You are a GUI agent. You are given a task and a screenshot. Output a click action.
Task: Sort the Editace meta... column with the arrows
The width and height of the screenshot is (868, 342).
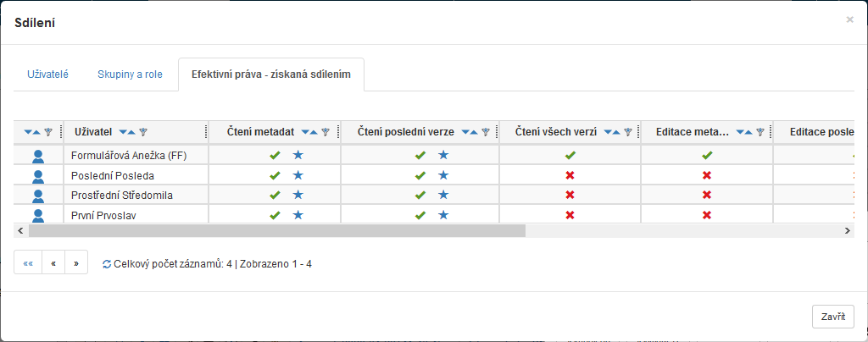coord(744,132)
